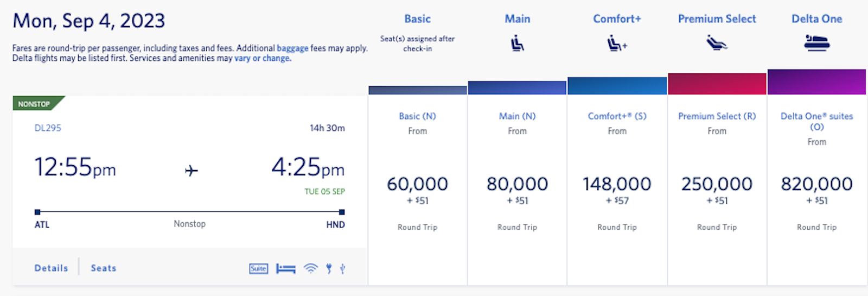868x296 pixels.
Task: Select Comfort+ (S) fare for 148,000 miles
Action: 617,190
